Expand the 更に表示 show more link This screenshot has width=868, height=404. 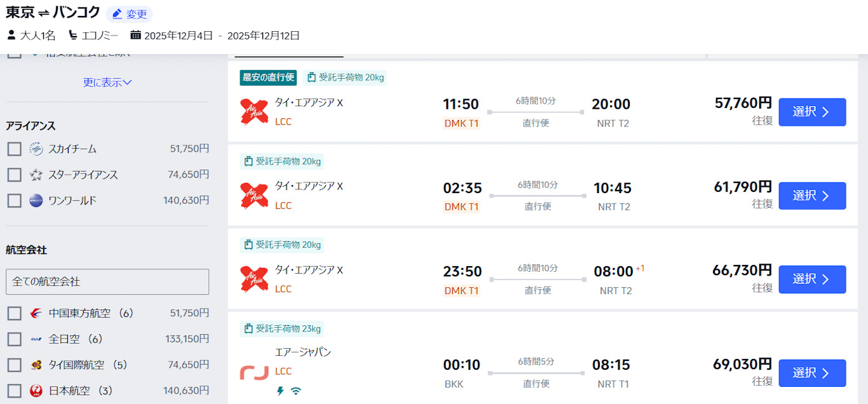pyautogui.click(x=107, y=82)
